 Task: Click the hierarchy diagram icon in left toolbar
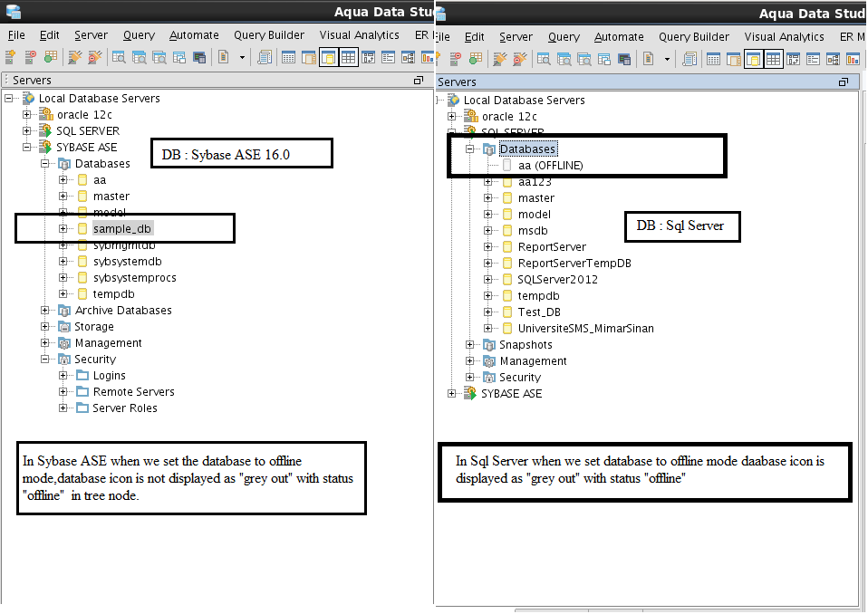pos(408,57)
